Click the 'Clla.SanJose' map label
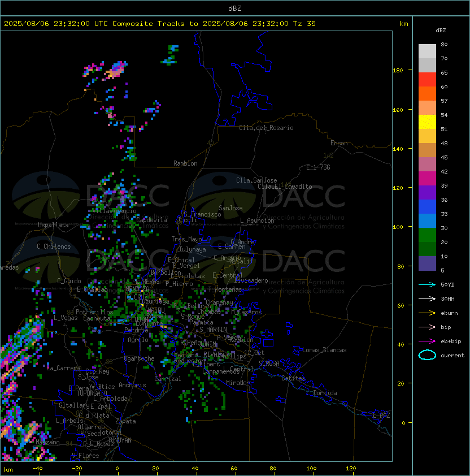Screen dimensions: 470x476 [256, 180]
